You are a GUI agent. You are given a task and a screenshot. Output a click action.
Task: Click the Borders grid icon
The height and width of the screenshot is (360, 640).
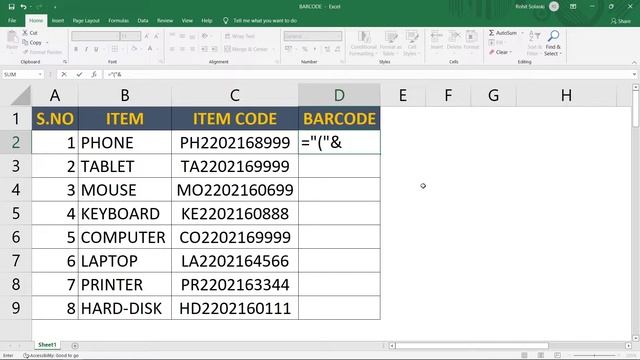pos(115,49)
